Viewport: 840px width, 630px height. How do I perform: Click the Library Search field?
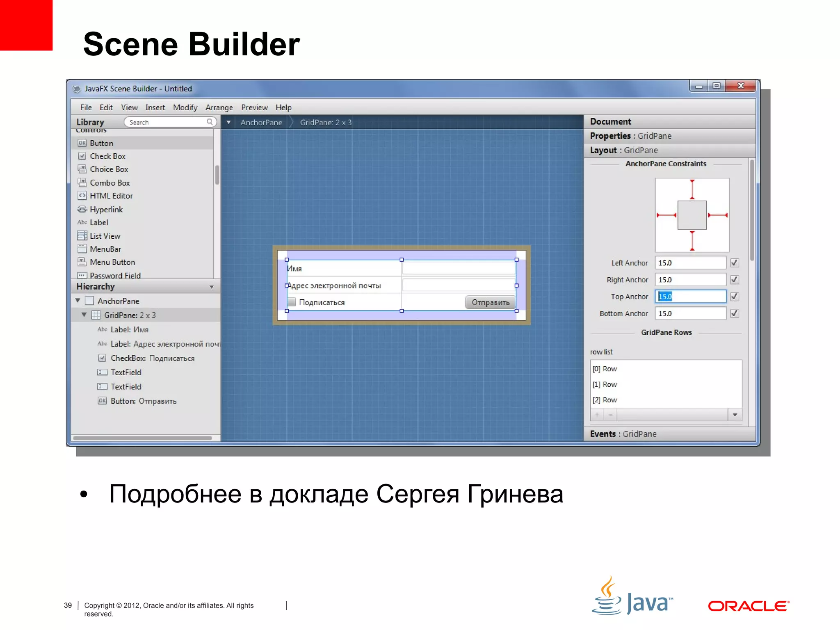tap(170, 122)
